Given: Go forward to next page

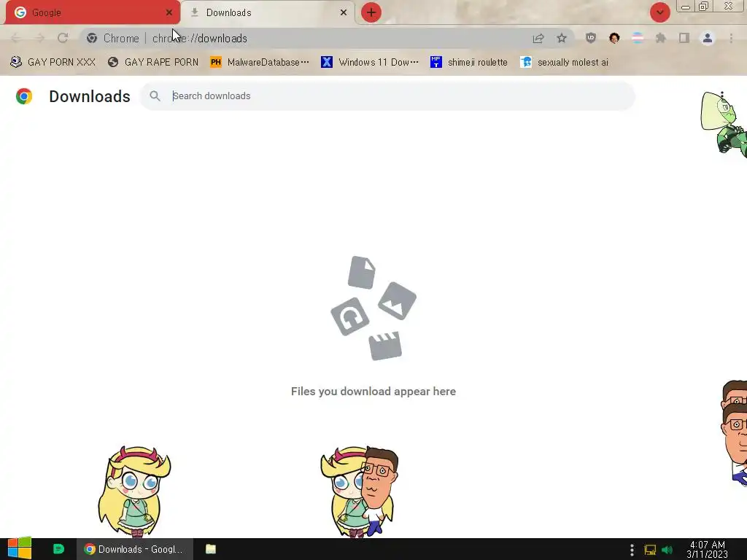Looking at the screenshot, I should coord(39,38).
